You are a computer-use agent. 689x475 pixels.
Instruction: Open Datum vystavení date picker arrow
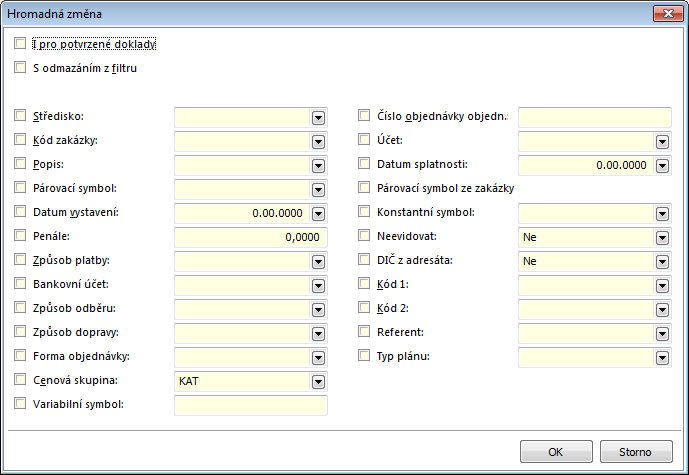pyautogui.click(x=318, y=213)
